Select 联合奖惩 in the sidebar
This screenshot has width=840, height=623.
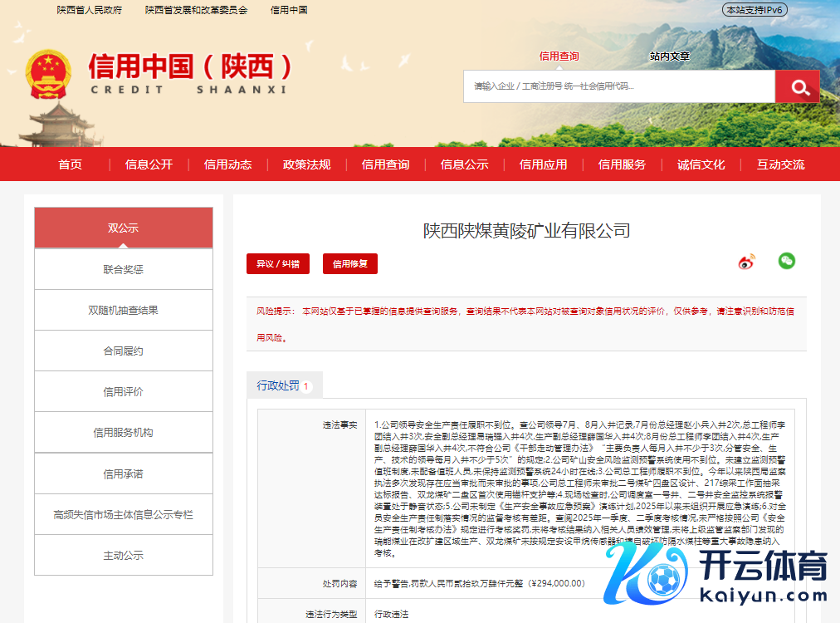123,269
